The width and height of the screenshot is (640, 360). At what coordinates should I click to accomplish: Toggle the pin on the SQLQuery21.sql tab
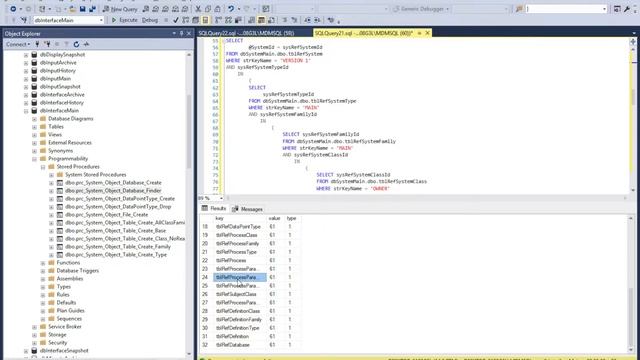click(x=419, y=33)
